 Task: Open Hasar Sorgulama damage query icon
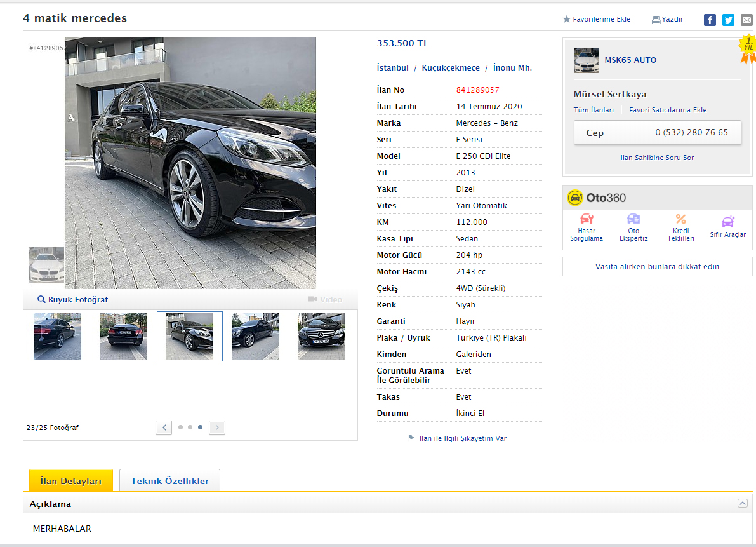(x=587, y=219)
